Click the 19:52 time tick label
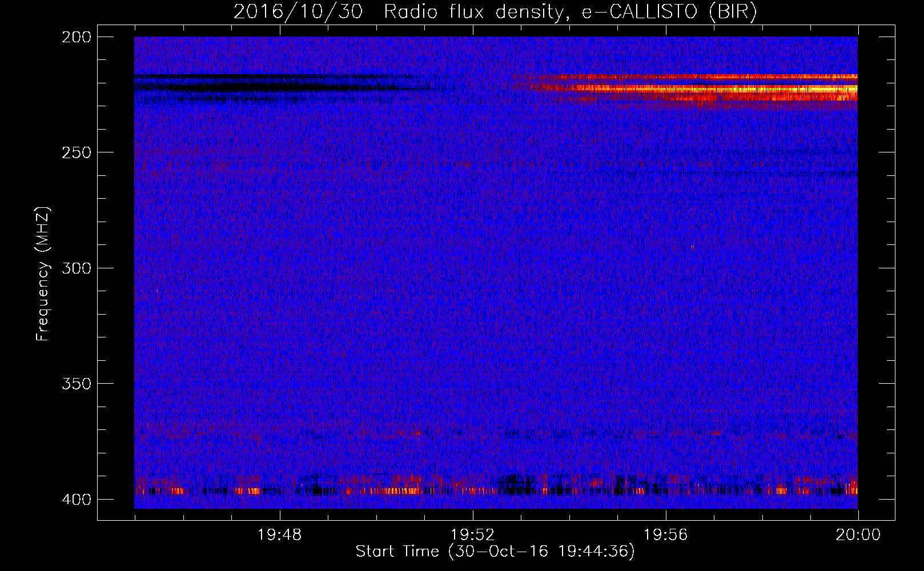 (473, 535)
